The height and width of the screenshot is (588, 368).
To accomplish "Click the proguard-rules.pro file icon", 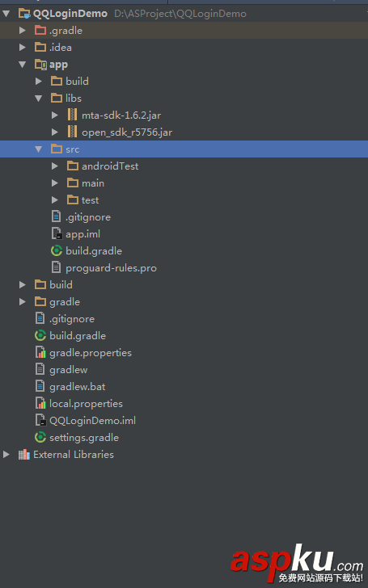I will click(x=56, y=267).
